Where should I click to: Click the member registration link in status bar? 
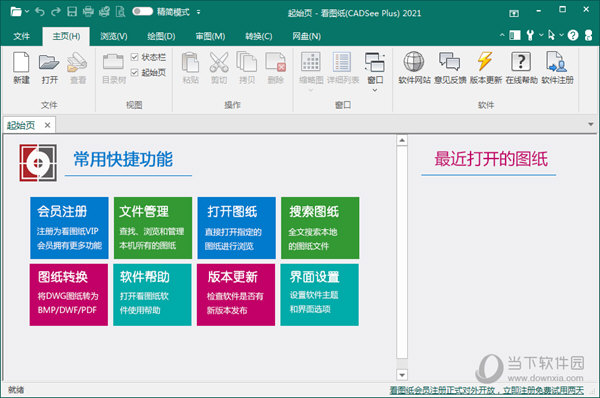487,390
